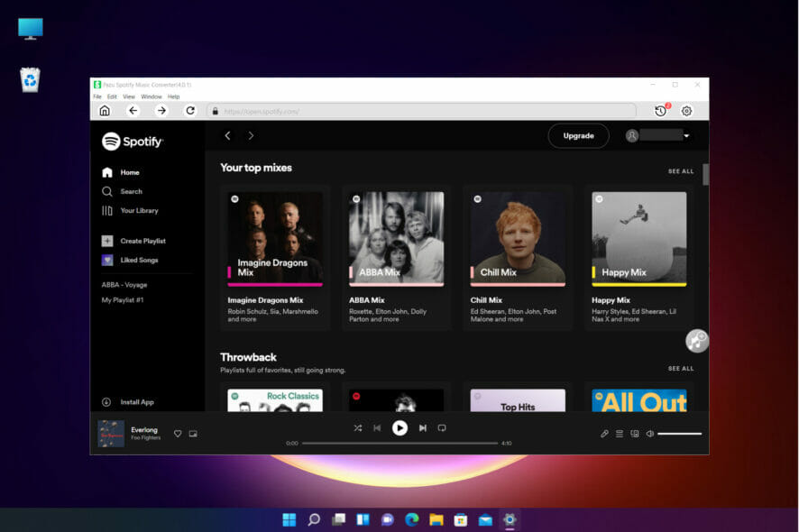Open the Top Hits playlist thumbnail
The height and width of the screenshot is (532, 799).
(518, 400)
